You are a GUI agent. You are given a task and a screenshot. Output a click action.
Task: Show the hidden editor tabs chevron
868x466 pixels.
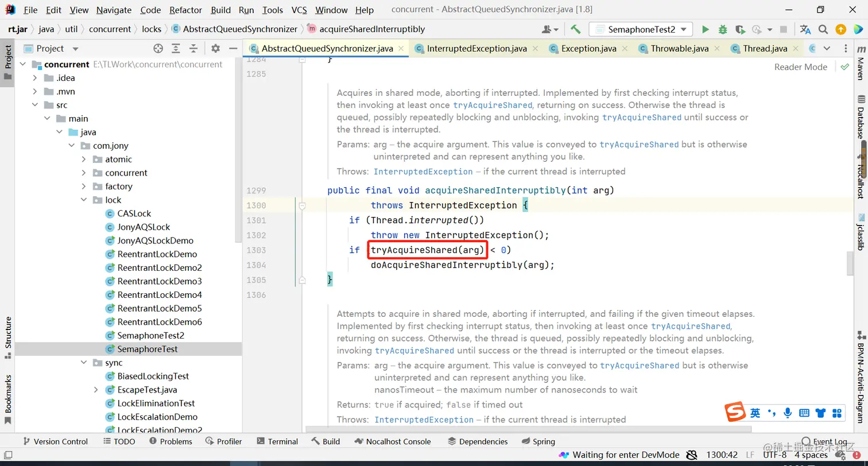pos(827,49)
